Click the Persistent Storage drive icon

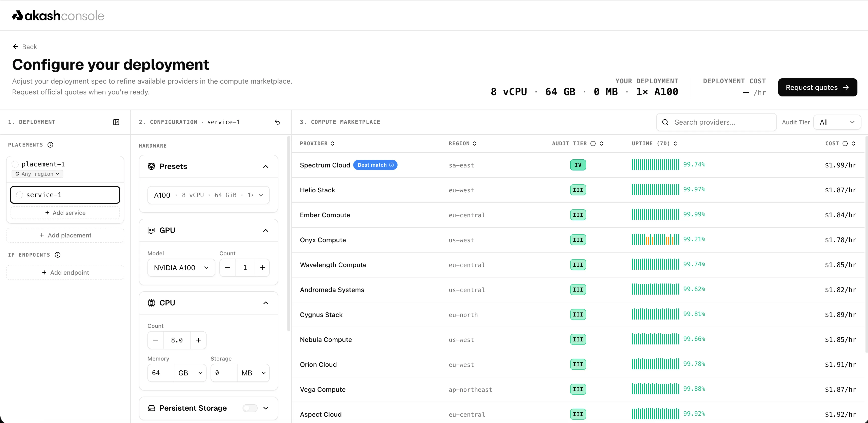click(152, 408)
